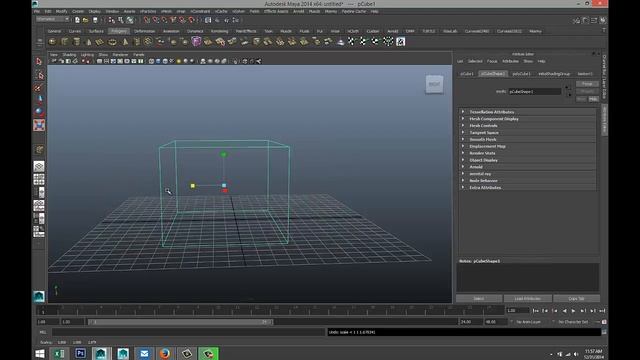Create a polygon cone from shelf
Viewport: 640px width, 360px height.
tap(89, 42)
